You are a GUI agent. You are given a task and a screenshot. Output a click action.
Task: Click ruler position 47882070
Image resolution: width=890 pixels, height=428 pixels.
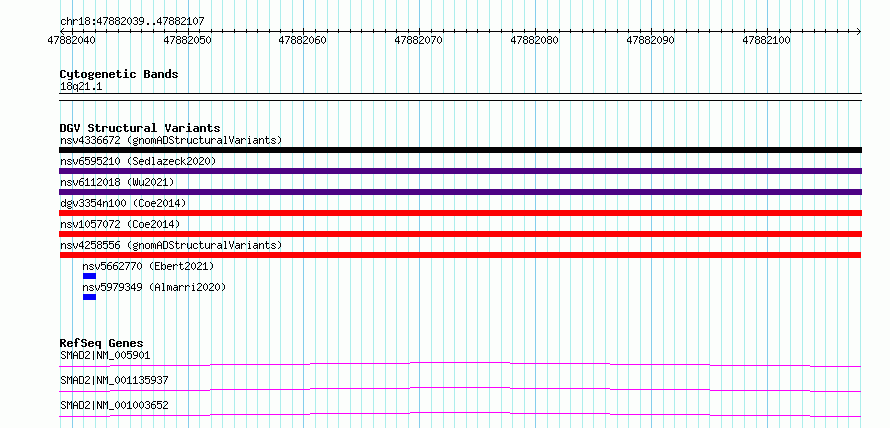(x=419, y=40)
